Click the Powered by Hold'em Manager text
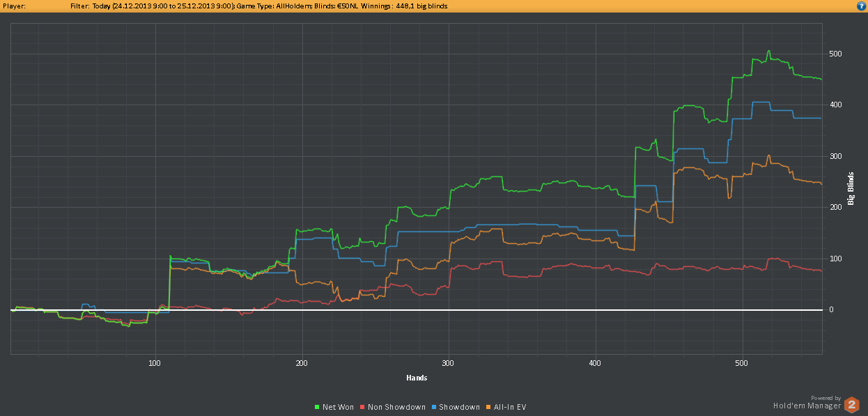The image size is (868, 416). coord(807,402)
